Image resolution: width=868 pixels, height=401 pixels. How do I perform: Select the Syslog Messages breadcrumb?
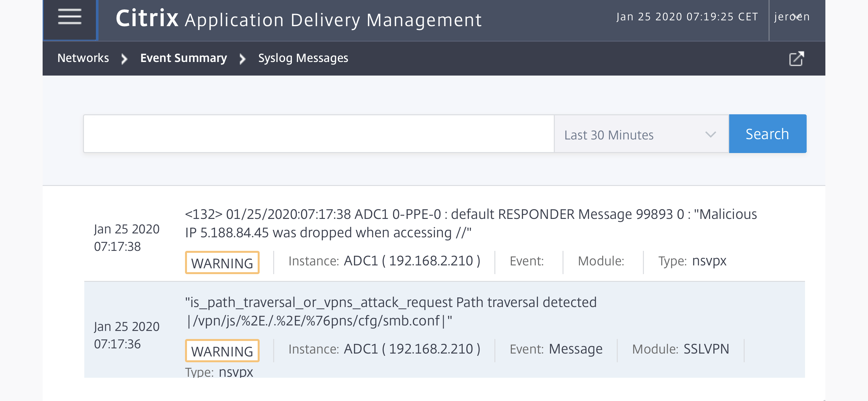303,58
